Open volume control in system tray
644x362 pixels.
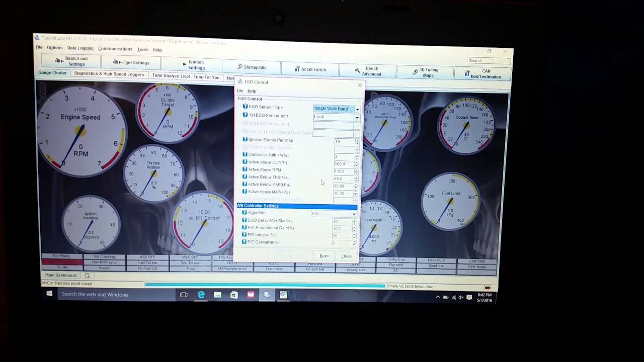coord(461,298)
